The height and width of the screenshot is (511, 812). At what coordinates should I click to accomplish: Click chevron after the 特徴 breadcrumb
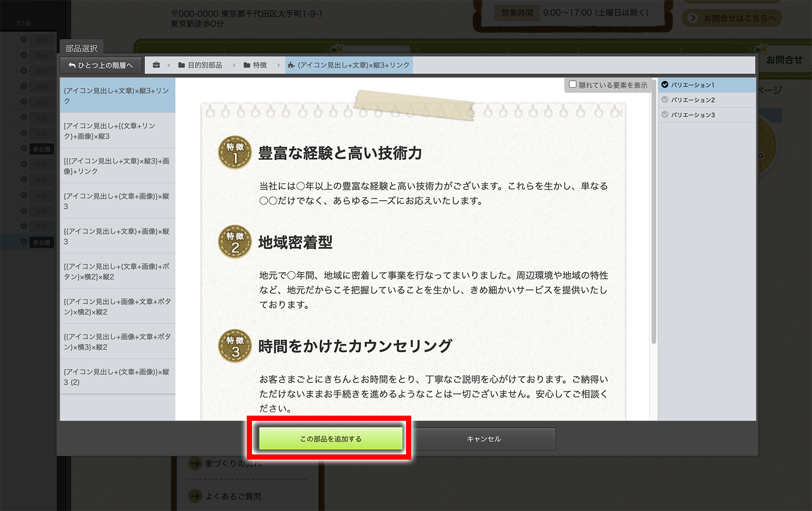pyautogui.click(x=278, y=65)
